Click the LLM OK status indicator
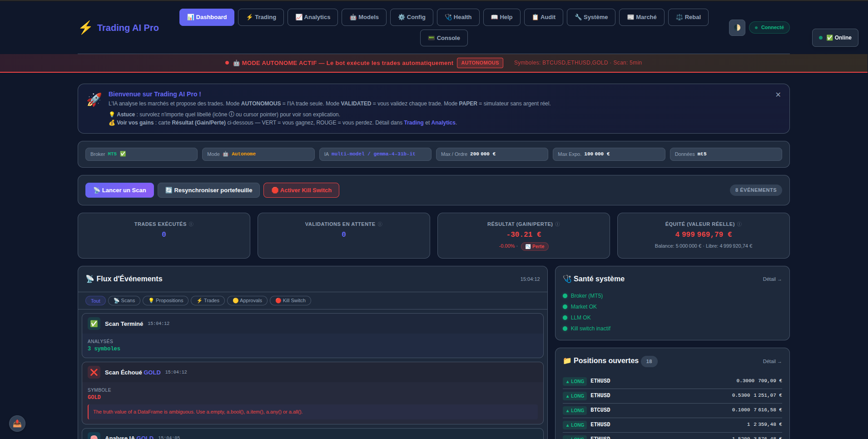 coord(576,318)
